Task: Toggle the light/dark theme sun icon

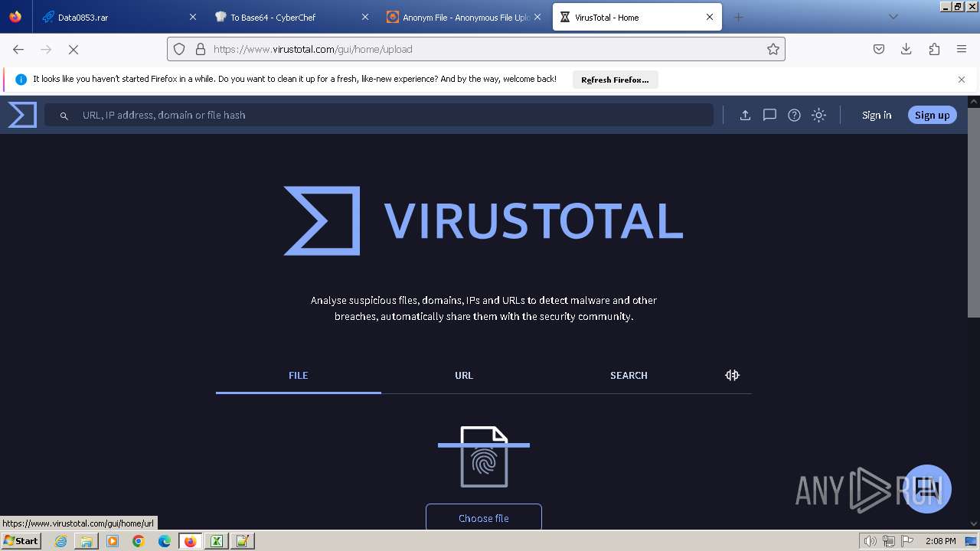Action: coord(818,115)
